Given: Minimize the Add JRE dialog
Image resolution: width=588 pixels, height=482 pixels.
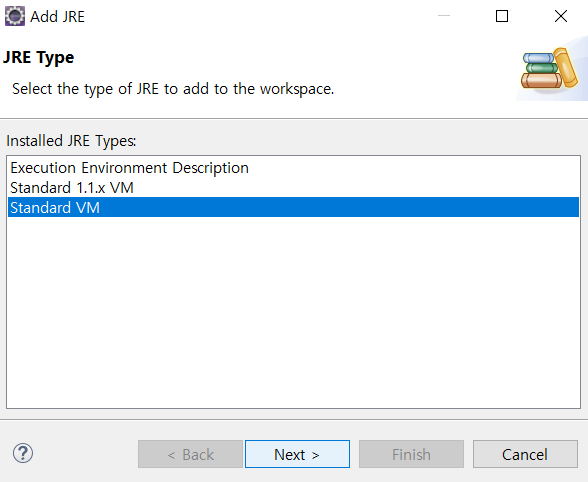Looking at the screenshot, I should (x=444, y=16).
